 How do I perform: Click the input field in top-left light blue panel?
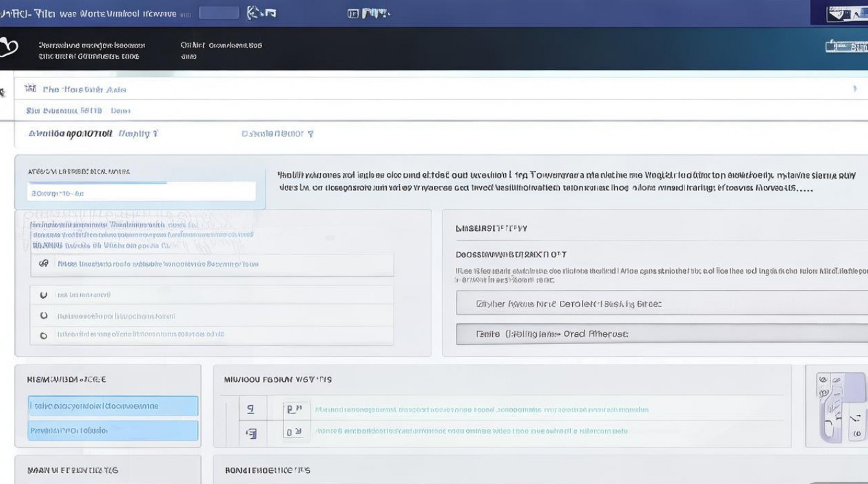(x=141, y=192)
